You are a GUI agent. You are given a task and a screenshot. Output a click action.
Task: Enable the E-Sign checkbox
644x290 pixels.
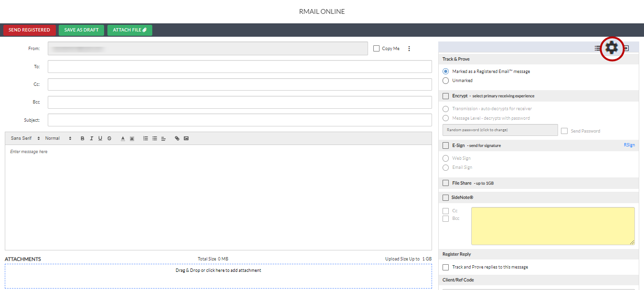446,145
